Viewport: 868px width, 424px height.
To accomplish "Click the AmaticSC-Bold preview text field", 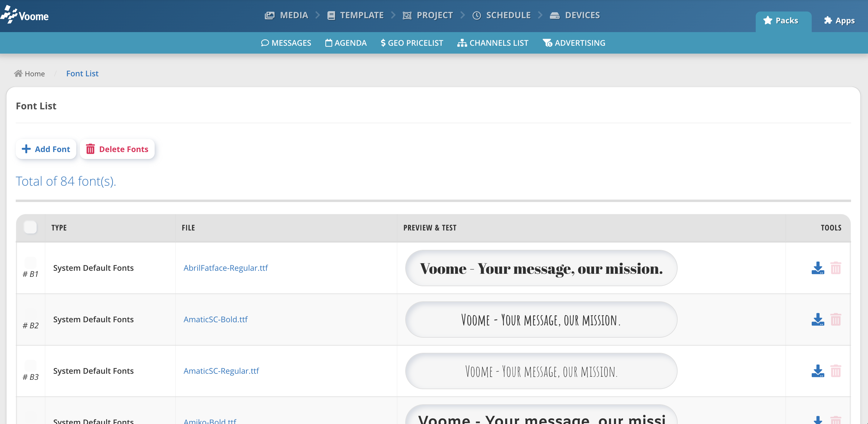I will tap(541, 320).
